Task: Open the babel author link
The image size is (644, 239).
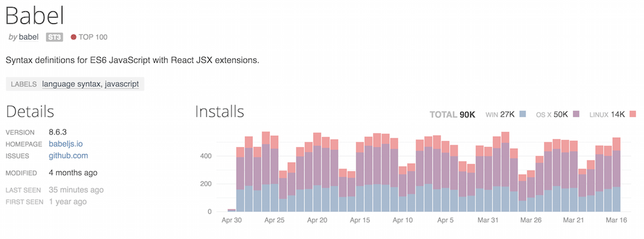Action: [x=29, y=37]
